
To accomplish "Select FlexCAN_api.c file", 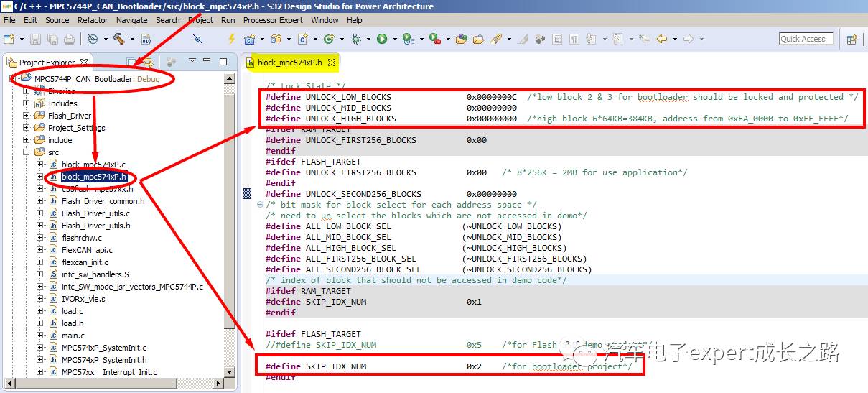I will tap(87, 250).
